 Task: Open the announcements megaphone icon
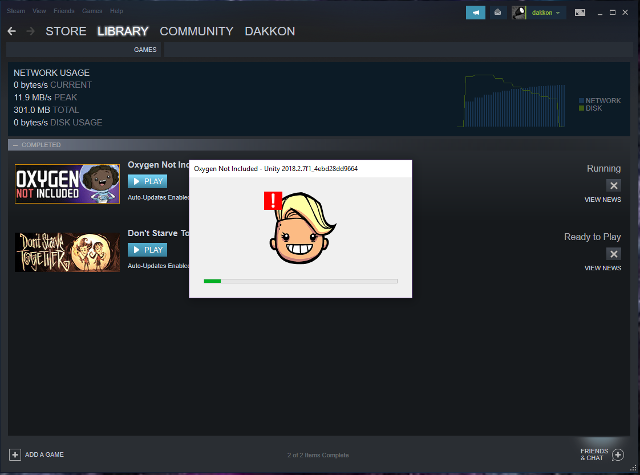pyautogui.click(x=475, y=13)
